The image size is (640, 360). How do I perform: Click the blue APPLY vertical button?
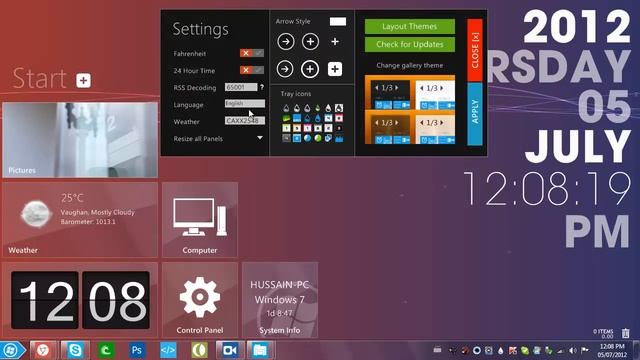point(475,113)
